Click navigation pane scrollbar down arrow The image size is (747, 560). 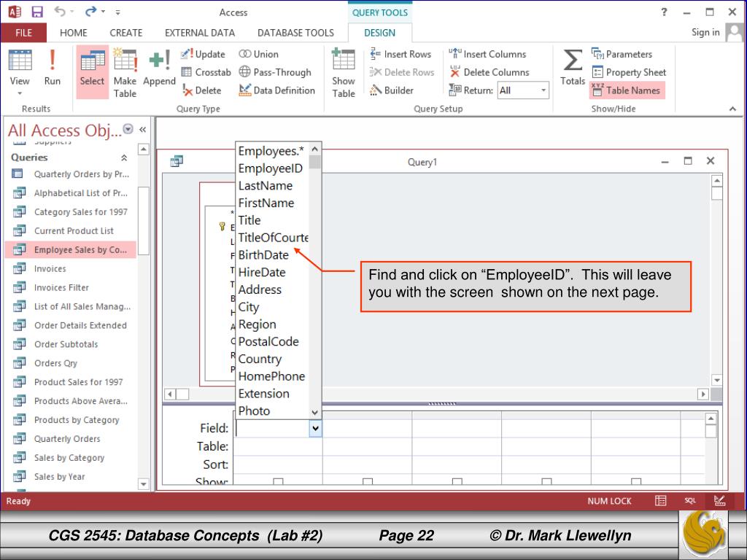144,484
